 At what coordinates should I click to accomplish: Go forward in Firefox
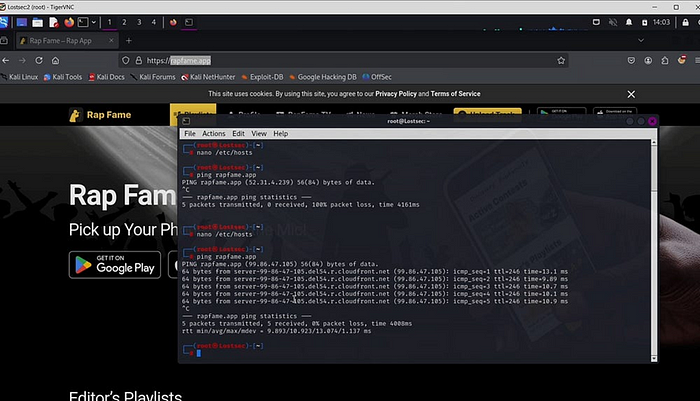(22, 60)
